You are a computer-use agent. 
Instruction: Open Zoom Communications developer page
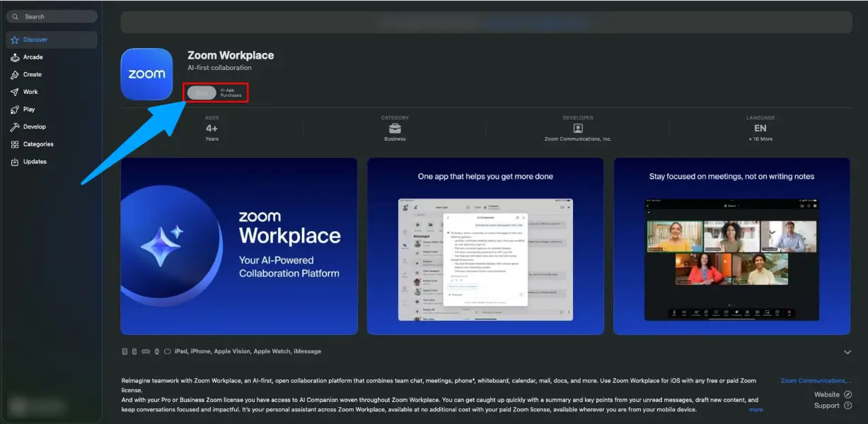pos(816,380)
